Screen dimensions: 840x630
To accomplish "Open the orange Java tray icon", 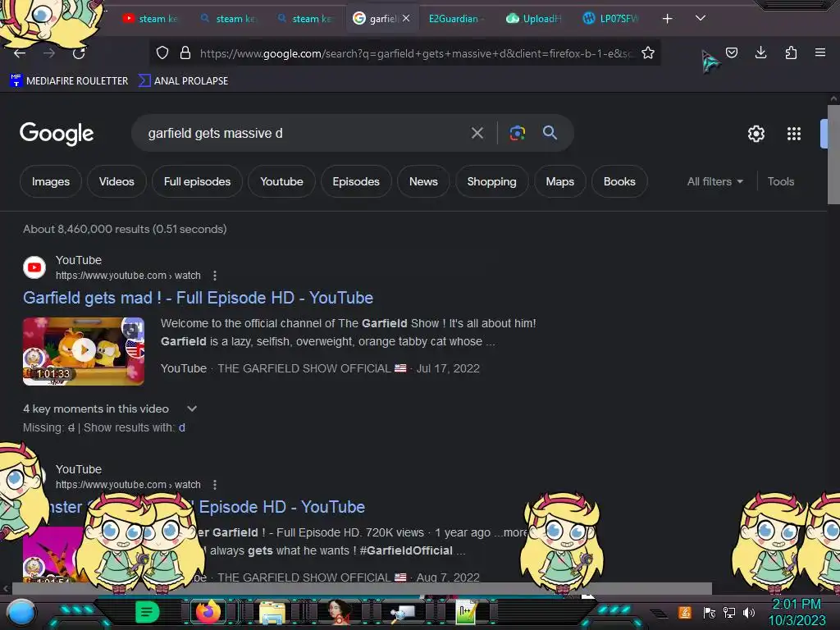I will (x=685, y=612).
